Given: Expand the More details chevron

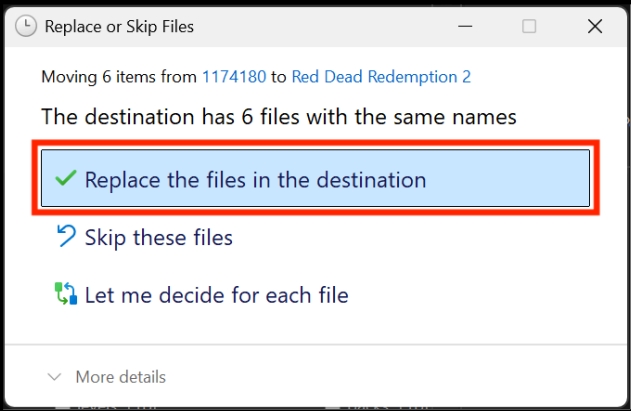Looking at the screenshot, I should 54,377.
